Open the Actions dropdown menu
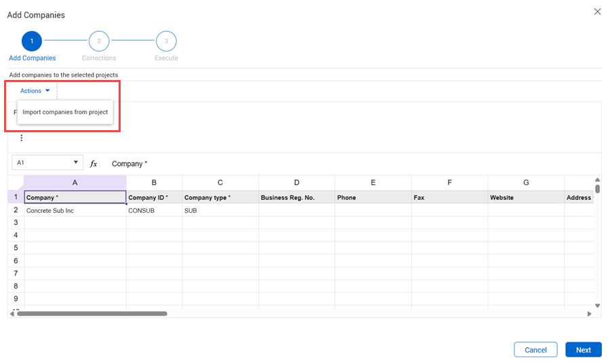610x364 pixels. pos(35,91)
